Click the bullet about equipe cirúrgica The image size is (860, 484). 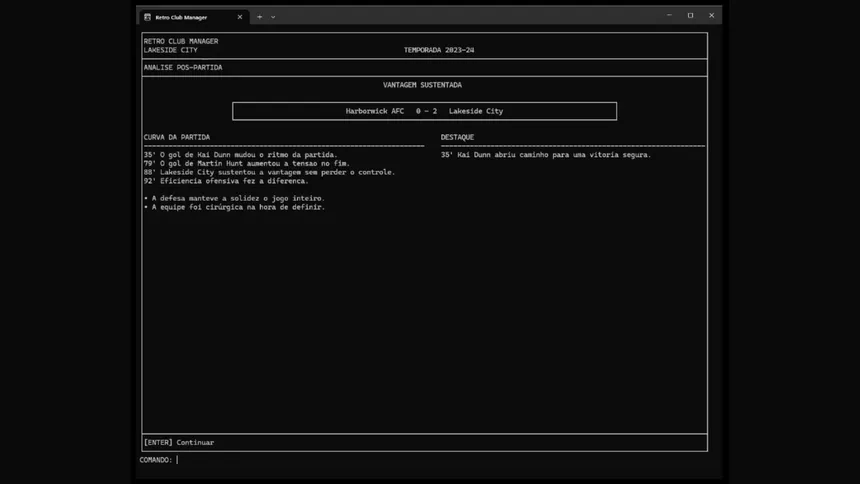(234, 207)
